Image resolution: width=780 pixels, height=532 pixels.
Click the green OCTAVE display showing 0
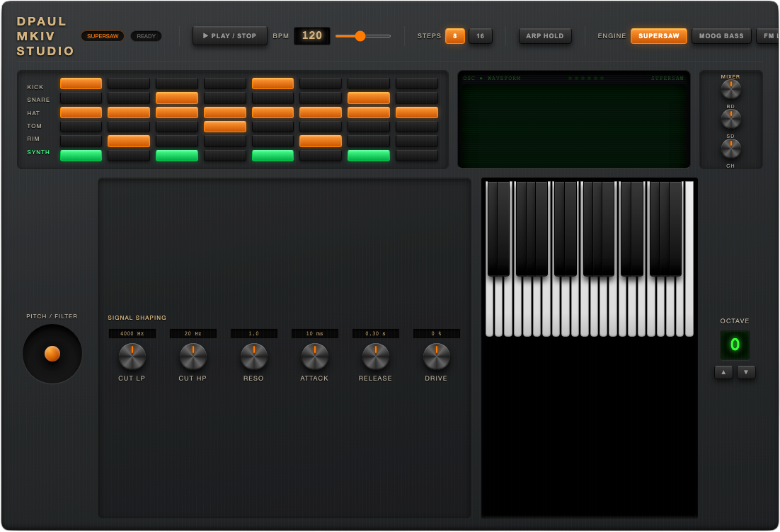(735, 345)
